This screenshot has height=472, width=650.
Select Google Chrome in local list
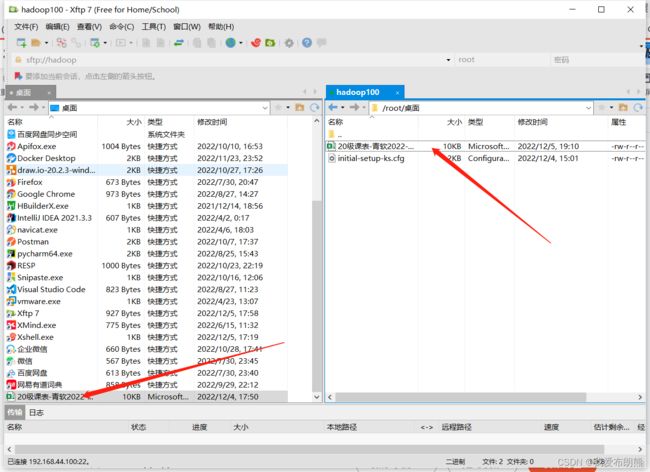point(147,194)
